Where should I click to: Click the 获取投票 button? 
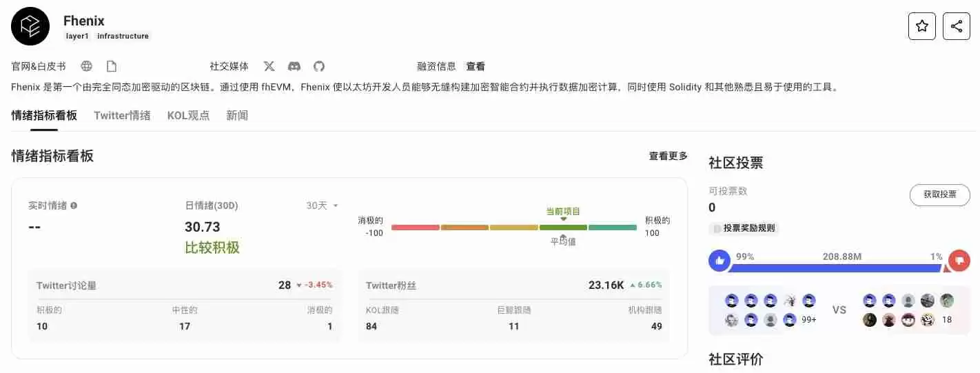(x=939, y=194)
